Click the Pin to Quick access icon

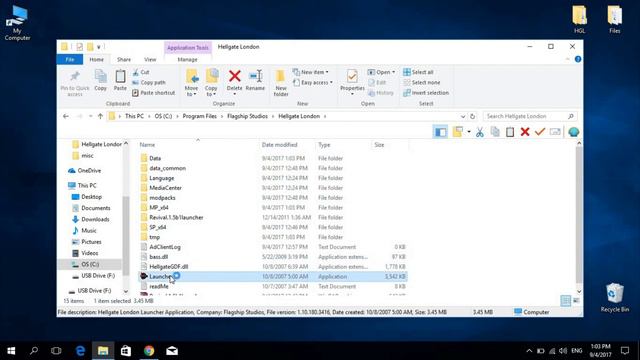(x=75, y=76)
